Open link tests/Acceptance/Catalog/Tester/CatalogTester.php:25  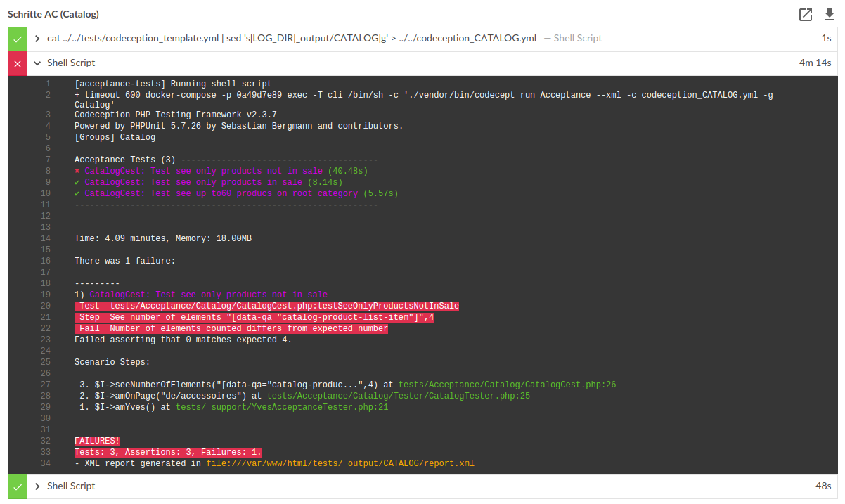tap(399, 396)
